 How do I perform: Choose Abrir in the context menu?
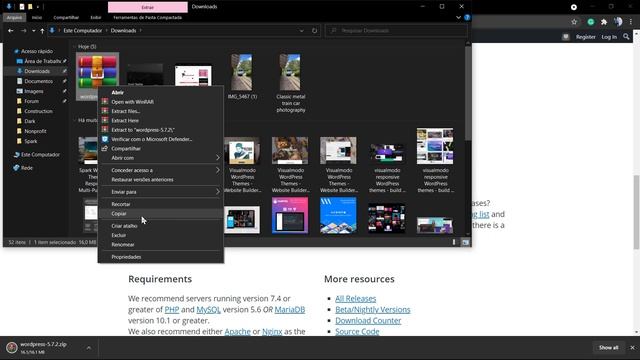coord(161,92)
